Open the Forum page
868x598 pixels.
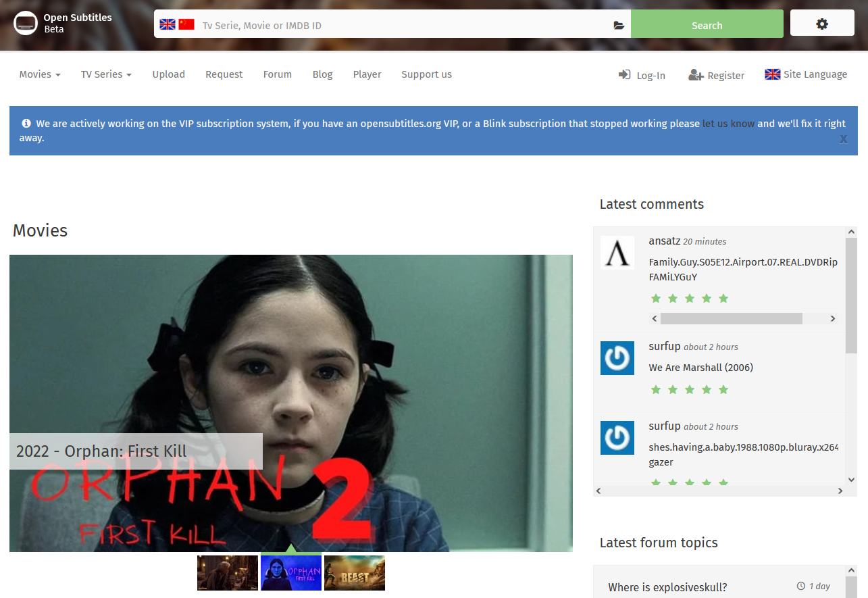tap(278, 74)
